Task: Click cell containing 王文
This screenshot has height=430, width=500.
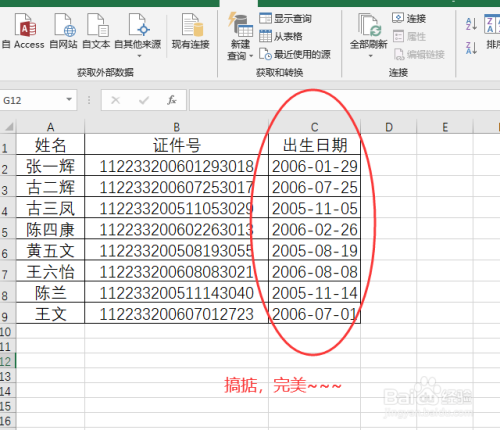Action: pos(50,314)
